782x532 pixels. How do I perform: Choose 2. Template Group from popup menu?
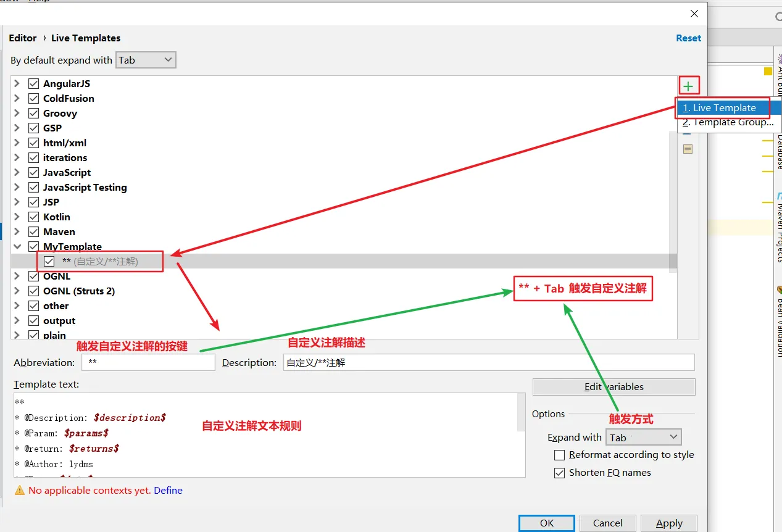click(x=728, y=122)
